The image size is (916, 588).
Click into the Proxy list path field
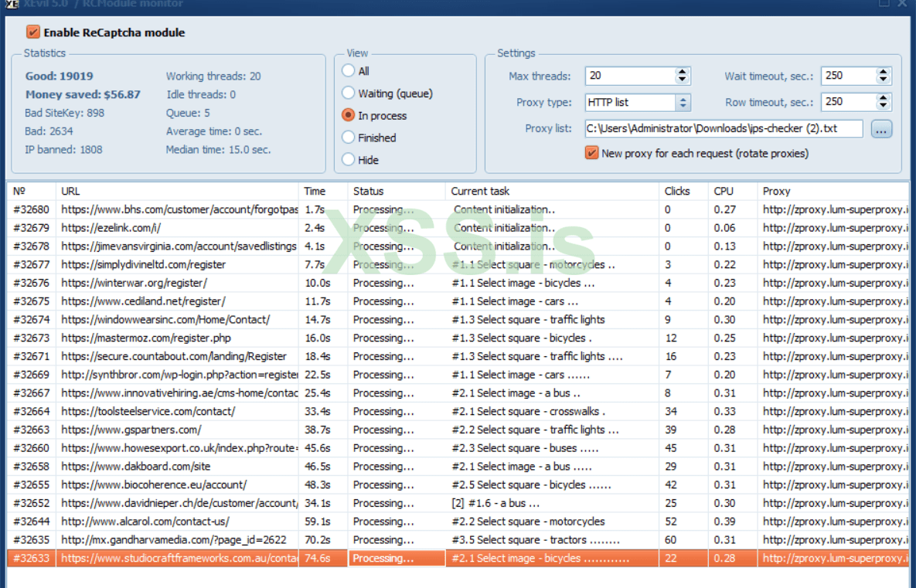click(x=723, y=128)
